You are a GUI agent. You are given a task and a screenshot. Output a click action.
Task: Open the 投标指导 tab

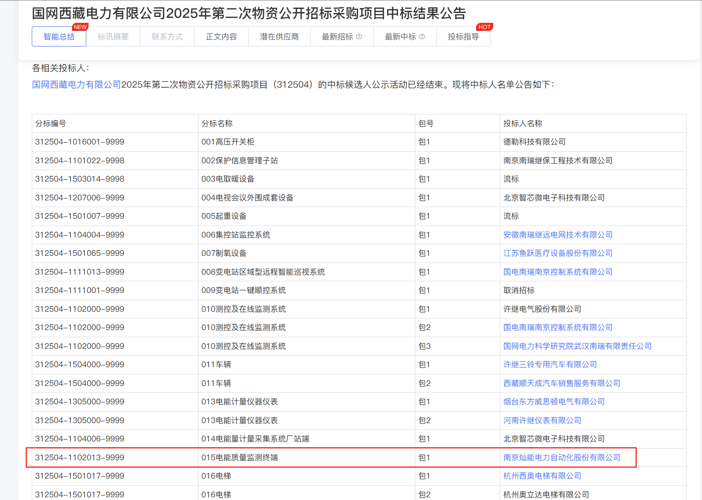pyautogui.click(x=463, y=37)
